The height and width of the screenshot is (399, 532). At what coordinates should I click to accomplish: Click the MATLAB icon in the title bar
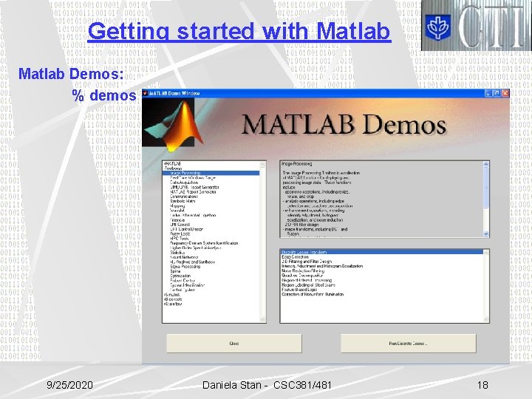tap(146, 93)
